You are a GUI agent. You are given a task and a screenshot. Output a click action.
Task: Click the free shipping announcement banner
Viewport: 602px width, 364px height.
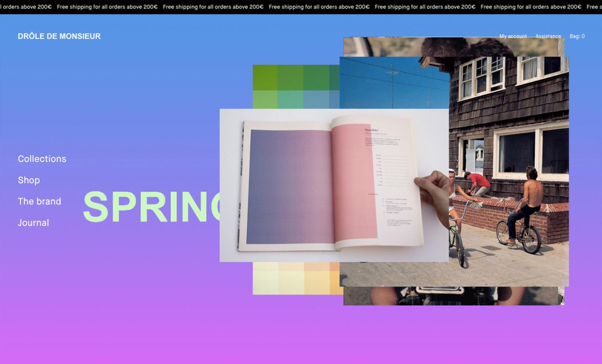(x=301, y=7)
